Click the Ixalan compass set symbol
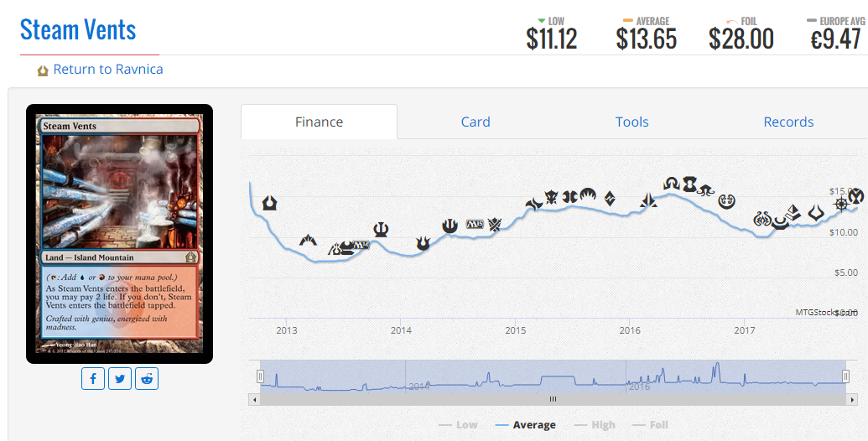 point(841,204)
